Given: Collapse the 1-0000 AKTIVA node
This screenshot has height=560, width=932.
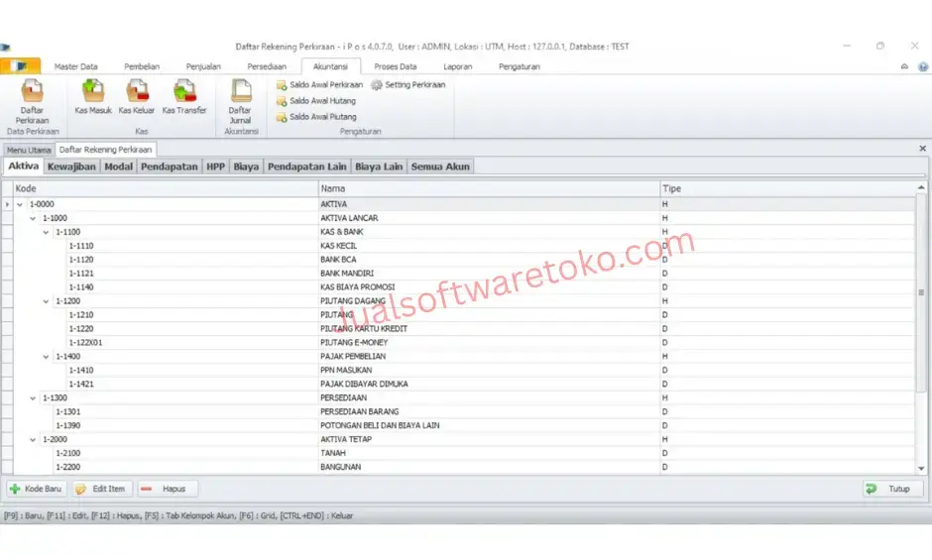Looking at the screenshot, I should (x=20, y=204).
